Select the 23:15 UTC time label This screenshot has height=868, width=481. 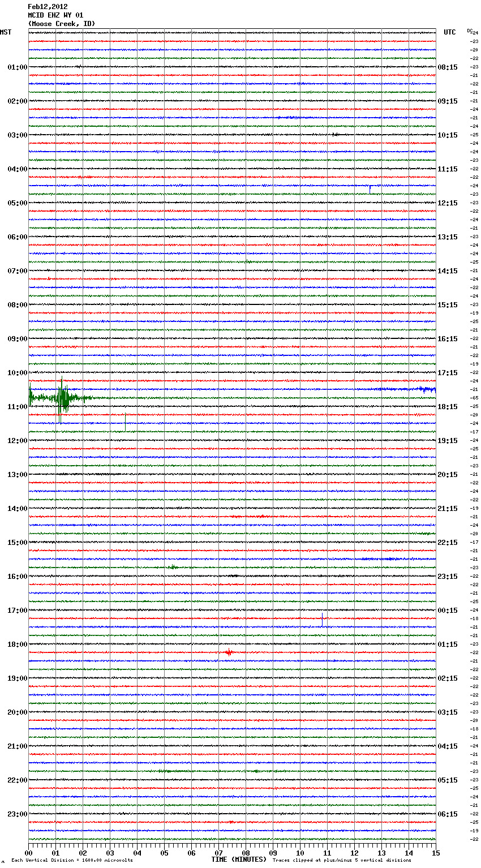[448, 577]
